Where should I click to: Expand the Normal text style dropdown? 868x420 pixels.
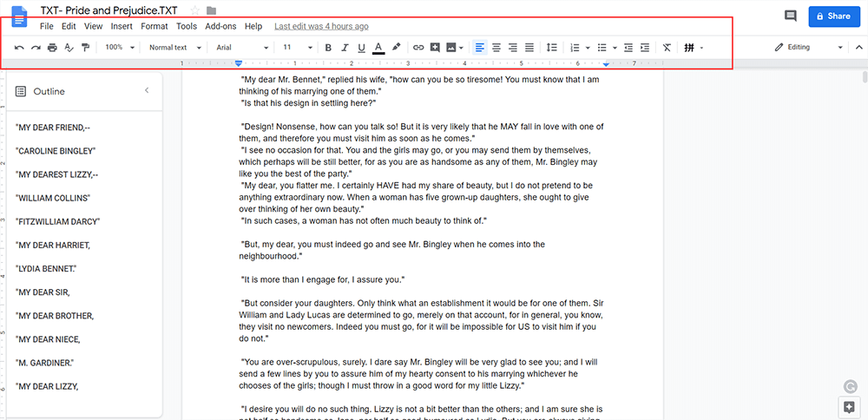coord(175,48)
